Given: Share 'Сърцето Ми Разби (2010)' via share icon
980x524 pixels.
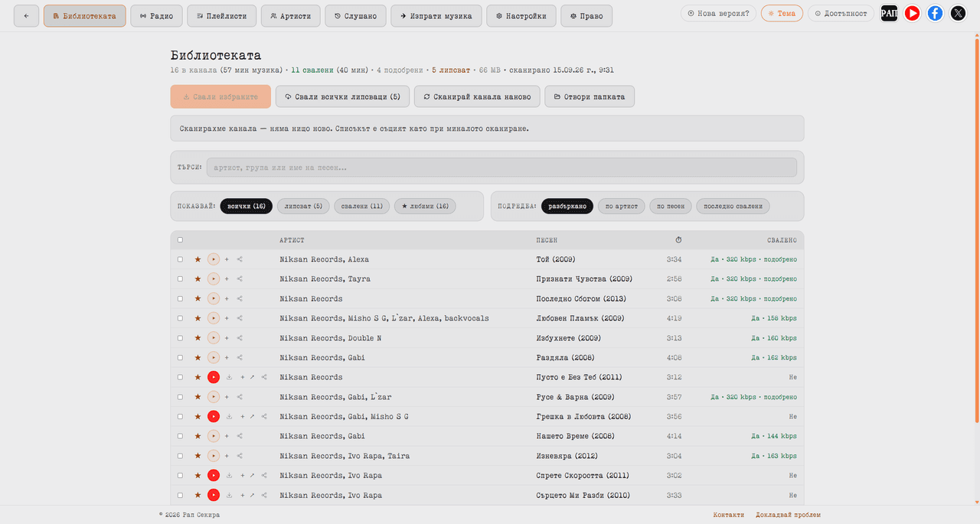Looking at the screenshot, I should click(x=264, y=496).
